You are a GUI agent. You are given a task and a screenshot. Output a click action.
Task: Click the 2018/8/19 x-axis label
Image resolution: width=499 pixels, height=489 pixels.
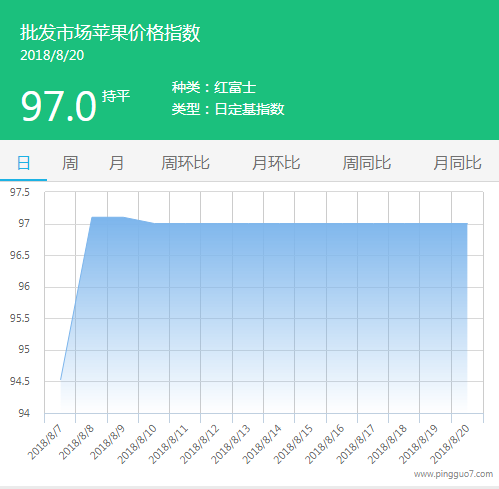pyautogui.click(x=419, y=445)
